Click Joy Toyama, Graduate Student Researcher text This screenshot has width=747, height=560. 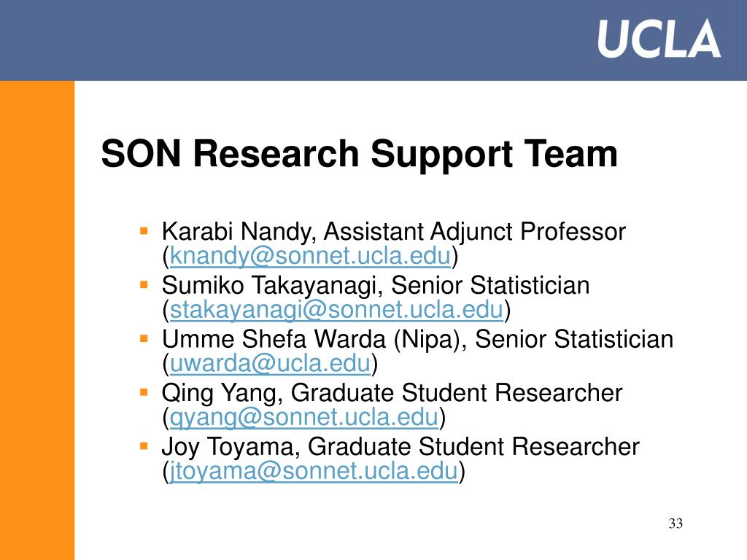click(400, 447)
